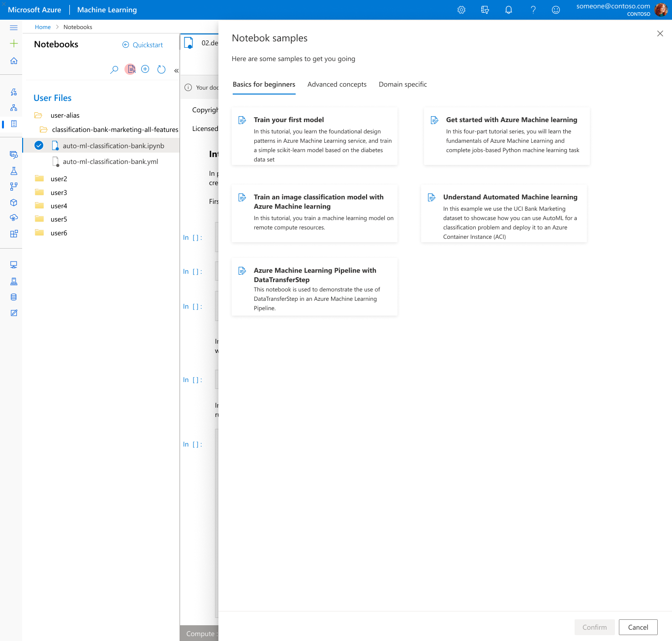This screenshot has height=641, width=672.
Task: Select Train an image classification model sample
Action: click(314, 213)
